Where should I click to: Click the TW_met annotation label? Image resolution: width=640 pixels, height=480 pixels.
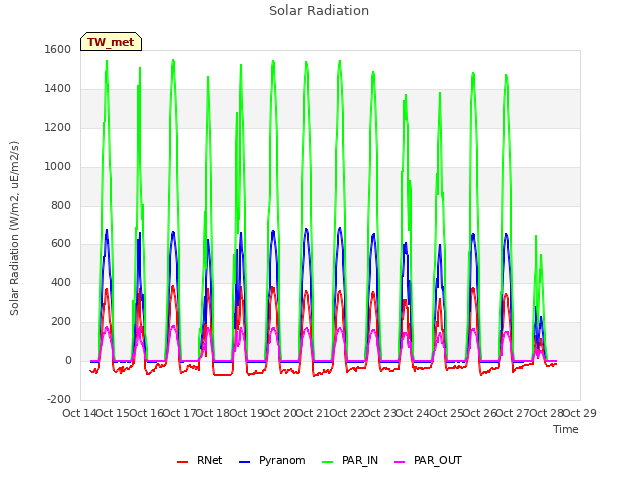coord(111,42)
